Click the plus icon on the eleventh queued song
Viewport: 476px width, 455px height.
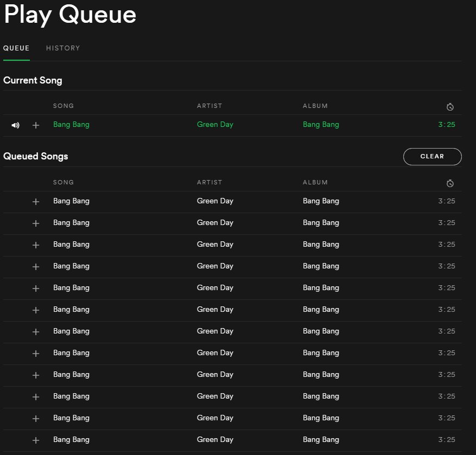click(x=36, y=418)
